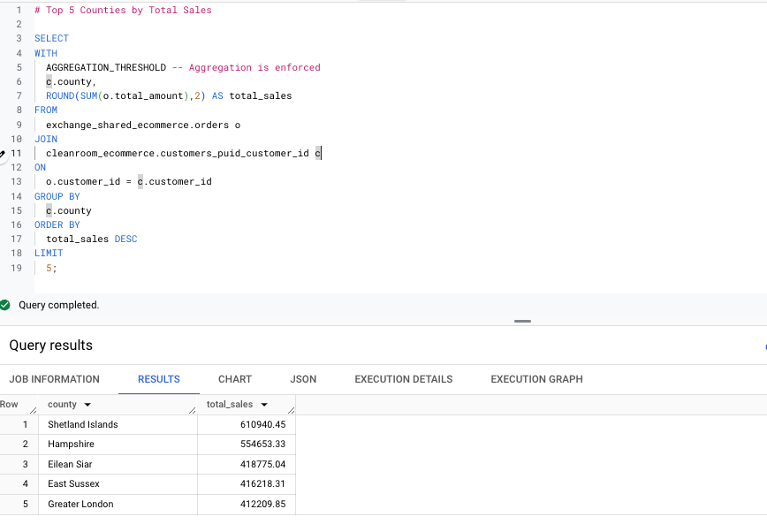Open the EXECUTION DETAILS tab

coord(404,379)
